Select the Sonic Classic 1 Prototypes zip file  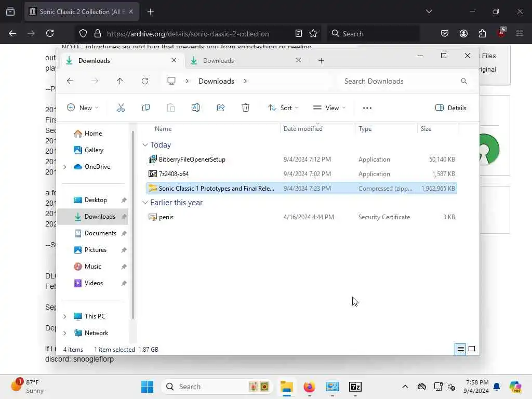click(302, 188)
